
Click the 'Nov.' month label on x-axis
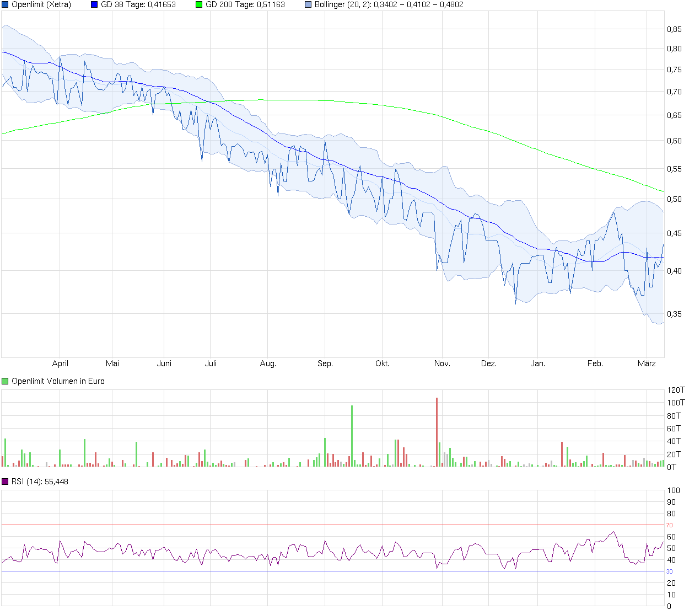442,363
